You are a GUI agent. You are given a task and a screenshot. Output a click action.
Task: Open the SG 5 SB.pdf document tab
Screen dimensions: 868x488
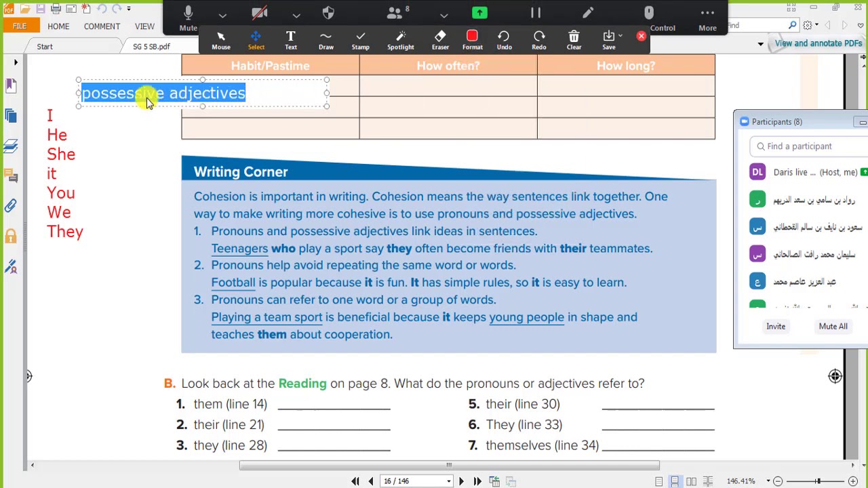click(151, 47)
